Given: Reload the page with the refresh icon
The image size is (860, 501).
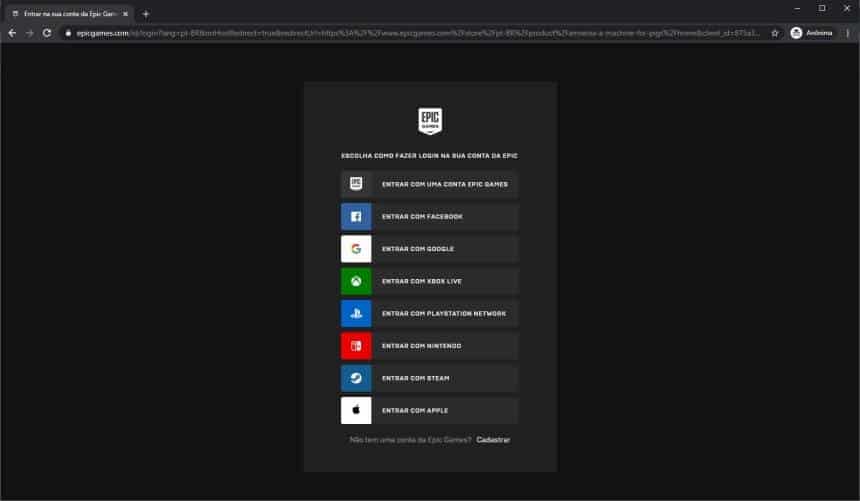Looking at the screenshot, I should (47, 33).
